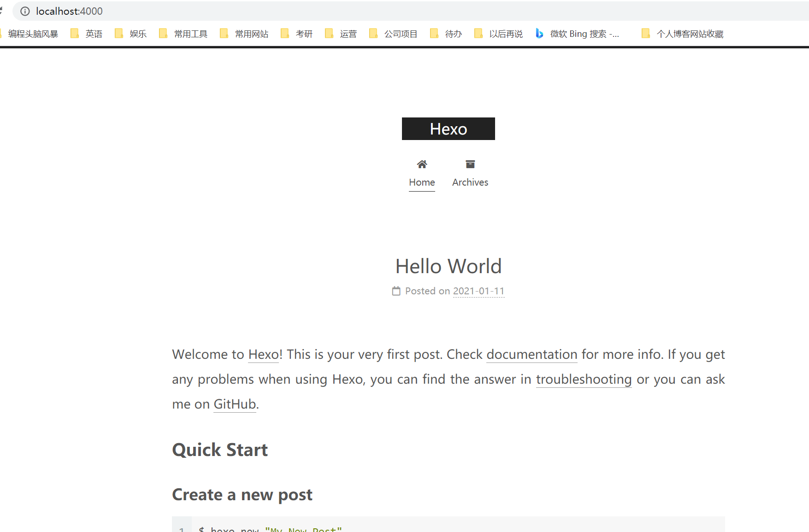Click the Home house icon
The width and height of the screenshot is (809, 532).
422,164
